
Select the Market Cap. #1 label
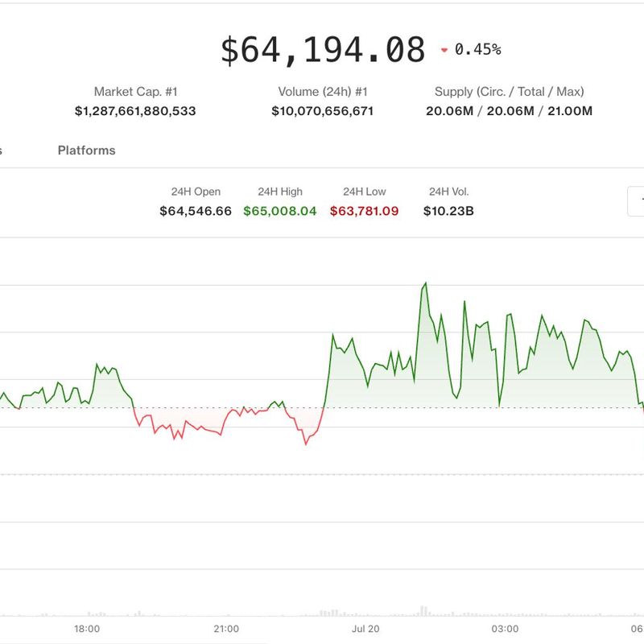click(x=135, y=92)
